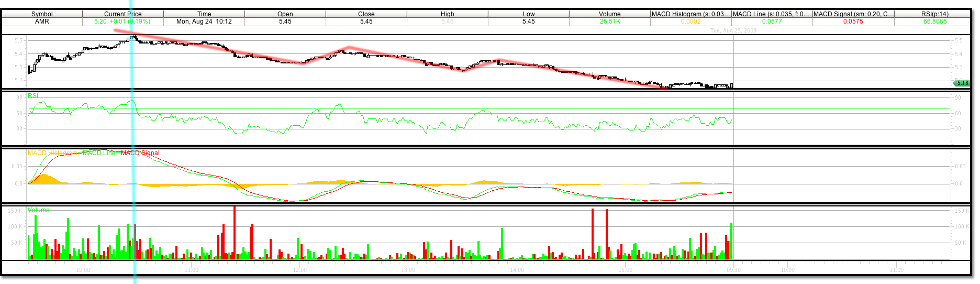Click the Time column header
This screenshot has height=284, width=980.
204,14
